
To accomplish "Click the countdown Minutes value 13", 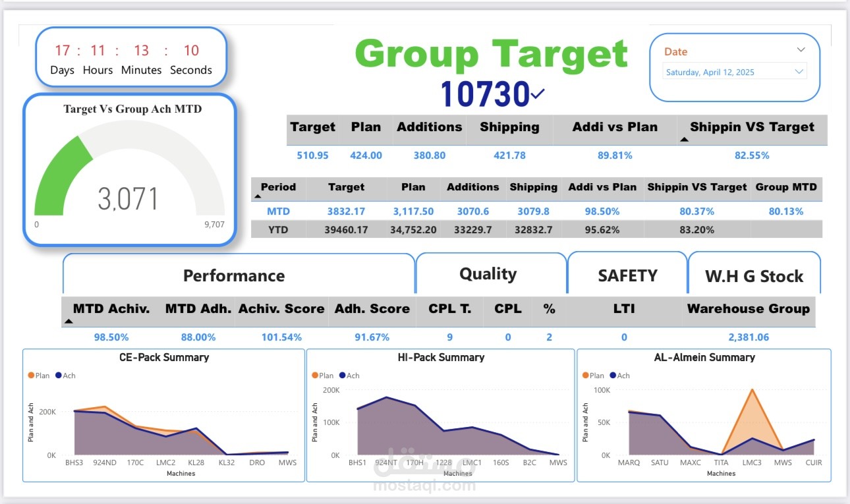I will [x=141, y=51].
